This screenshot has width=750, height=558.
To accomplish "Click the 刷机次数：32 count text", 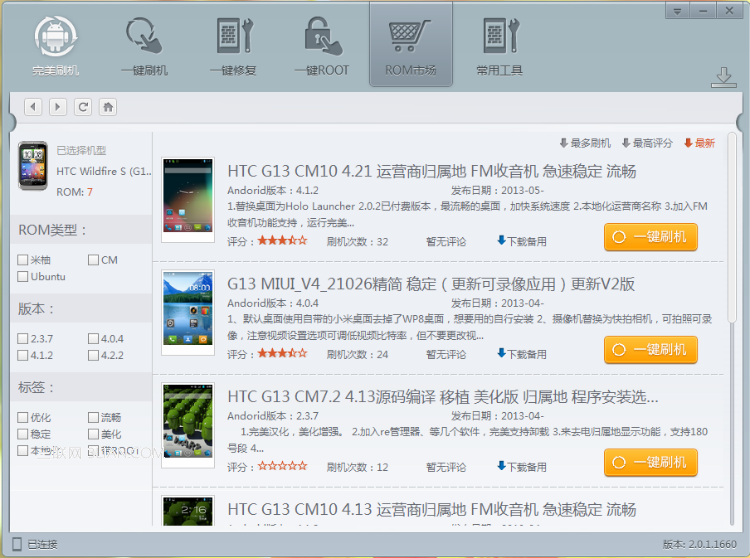I will pyautogui.click(x=357, y=241).
